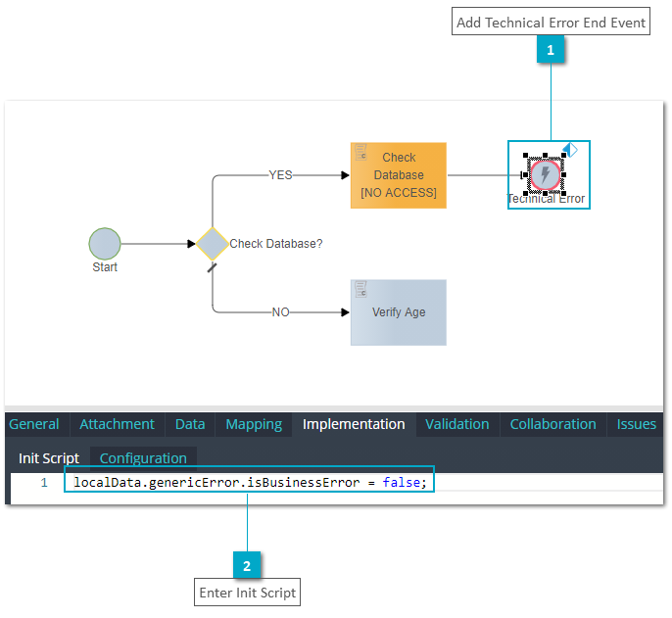Switch to the Configuration sub-tab
This screenshot has height=618, width=672.
click(143, 458)
